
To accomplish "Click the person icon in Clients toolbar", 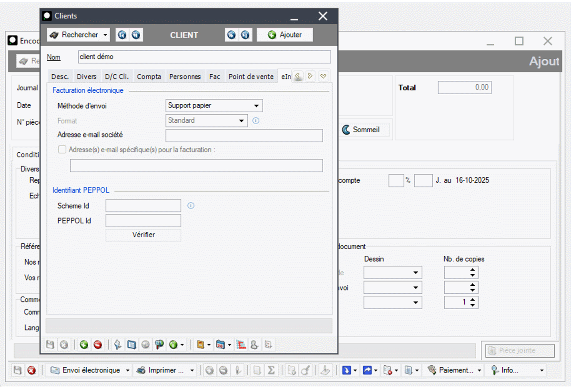I will coord(254,344).
